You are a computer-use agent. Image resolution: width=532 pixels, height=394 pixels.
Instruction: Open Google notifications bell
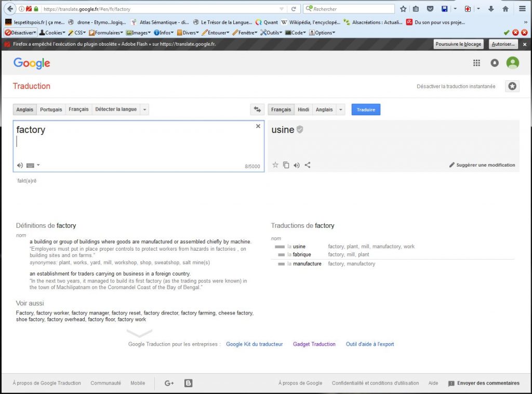point(495,63)
